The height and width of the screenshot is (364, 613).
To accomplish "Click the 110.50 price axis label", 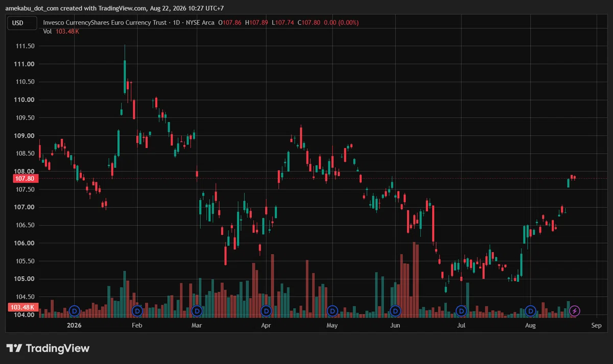I will coord(25,82).
